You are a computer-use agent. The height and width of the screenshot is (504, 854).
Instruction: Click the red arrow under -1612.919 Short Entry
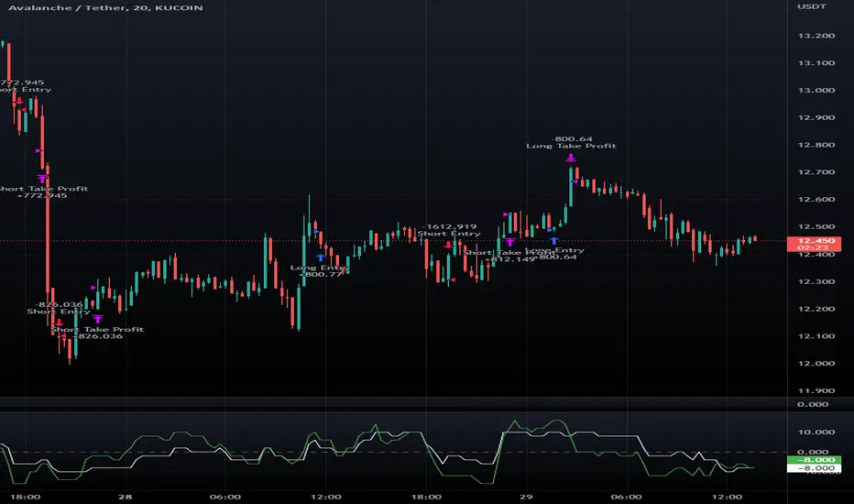[448, 245]
